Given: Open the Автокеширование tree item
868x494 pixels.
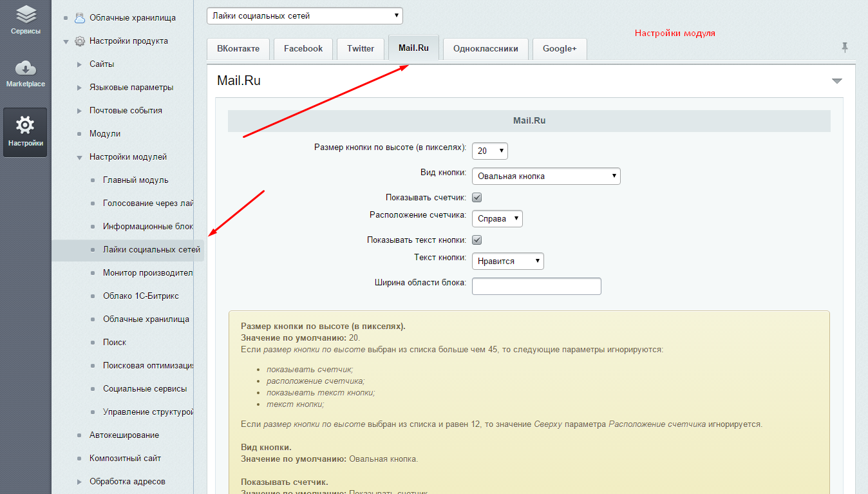Looking at the screenshot, I should 124,435.
